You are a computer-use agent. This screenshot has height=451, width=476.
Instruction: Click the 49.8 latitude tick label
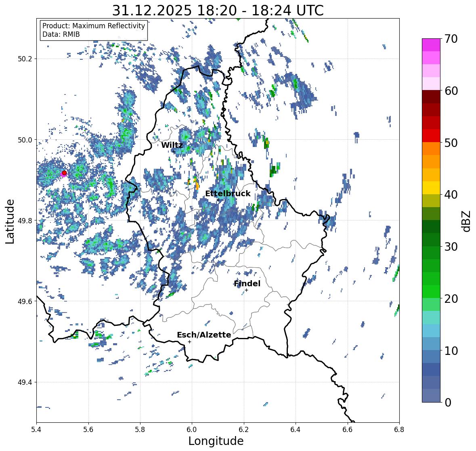[x=25, y=220]
